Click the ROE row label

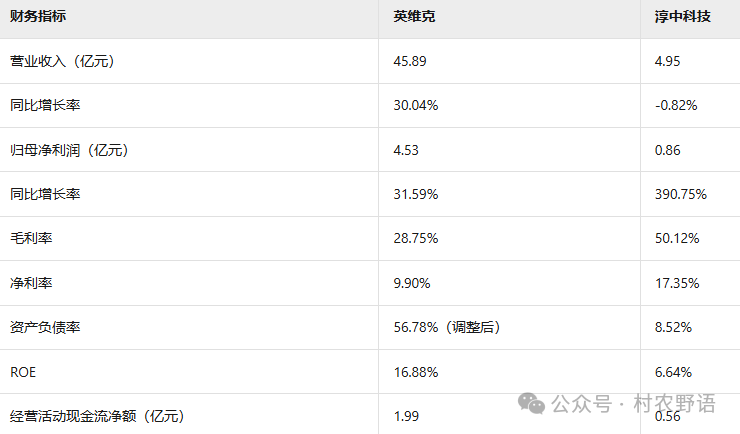coord(23,372)
